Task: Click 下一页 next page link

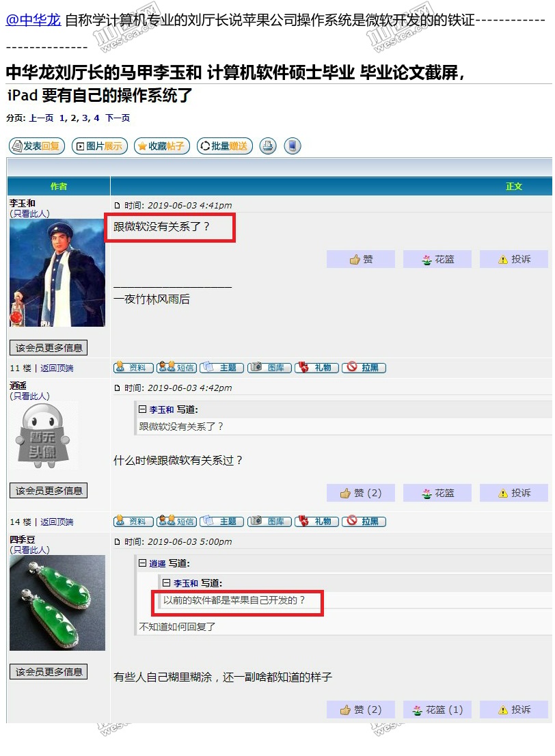Action: click(x=118, y=118)
